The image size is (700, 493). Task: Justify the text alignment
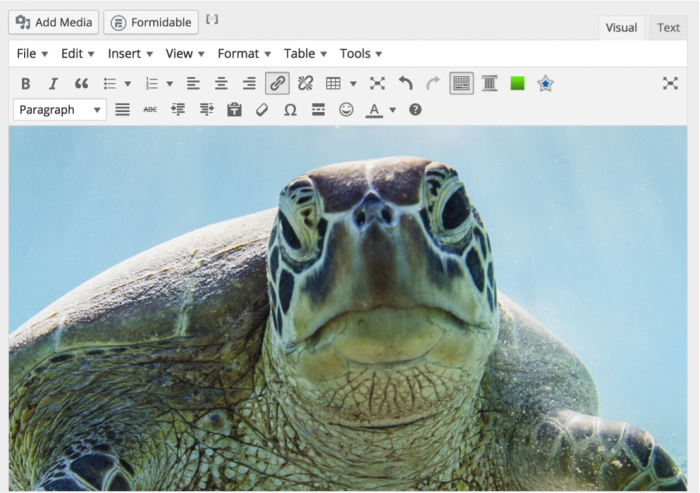pos(122,110)
